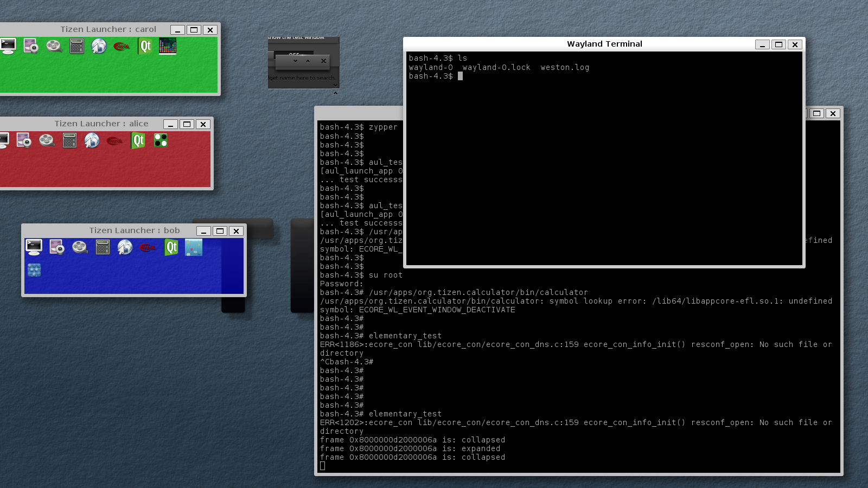This screenshot has width=868, height=488.
Task: Click the down arrow at the search field's right edge
Action: (x=335, y=85)
